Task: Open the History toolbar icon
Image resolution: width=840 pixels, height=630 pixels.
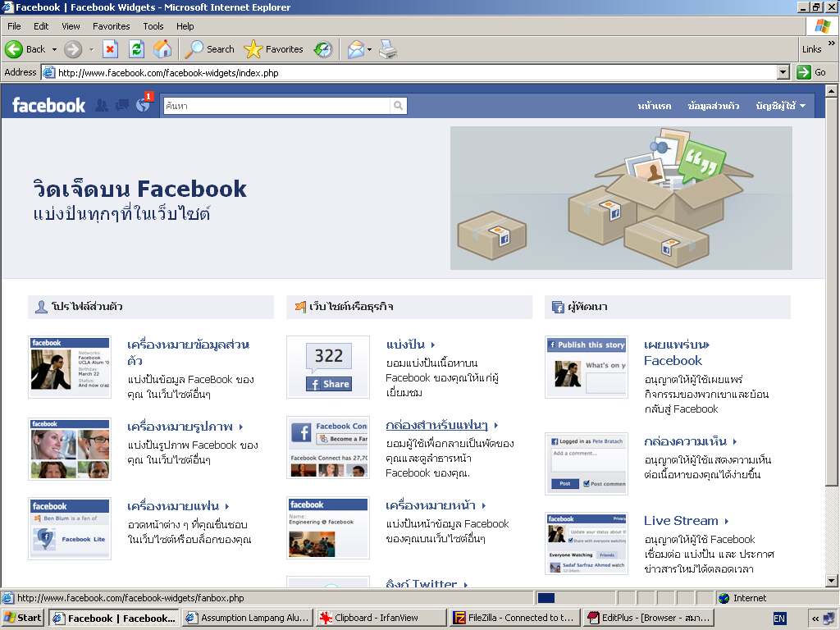Action: (x=323, y=49)
